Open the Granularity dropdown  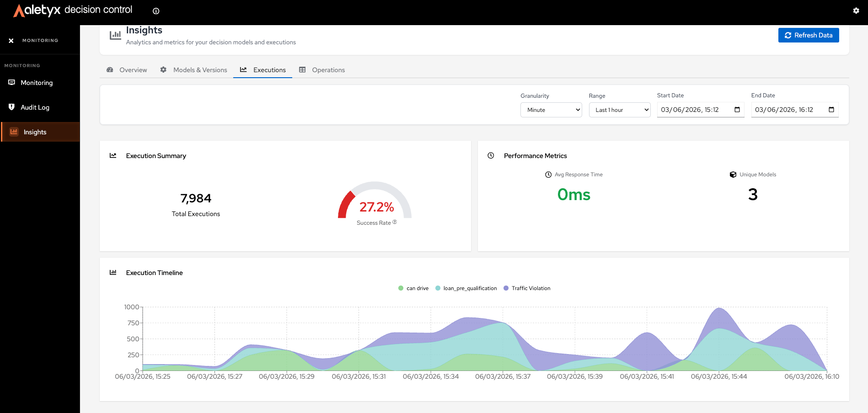(x=551, y=110)
